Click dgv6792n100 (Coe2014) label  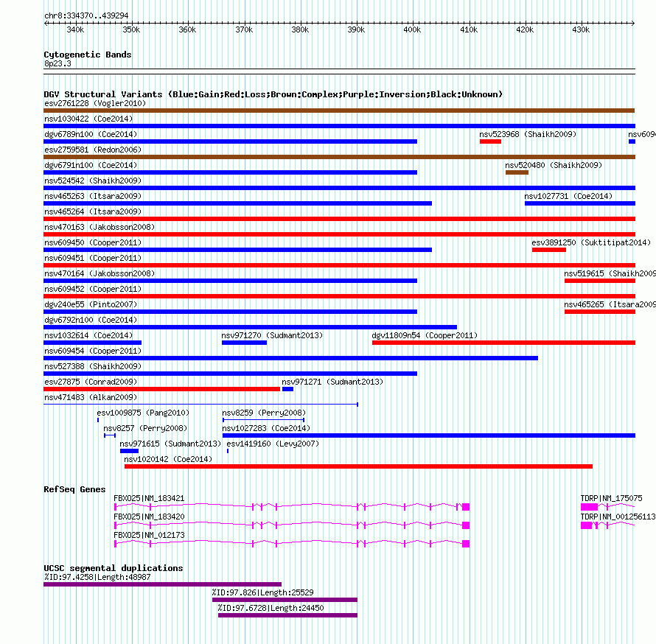(x=91, y=320)
